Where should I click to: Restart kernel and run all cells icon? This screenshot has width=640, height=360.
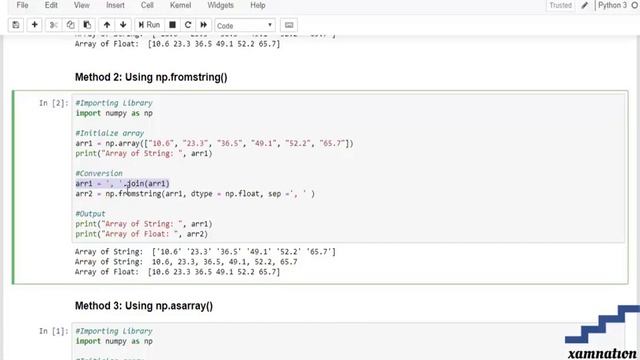point(203,25)
